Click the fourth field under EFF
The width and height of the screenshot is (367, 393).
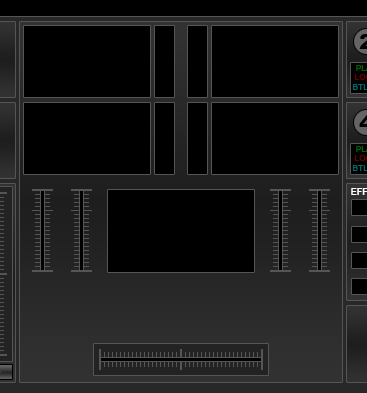[359, 287]
